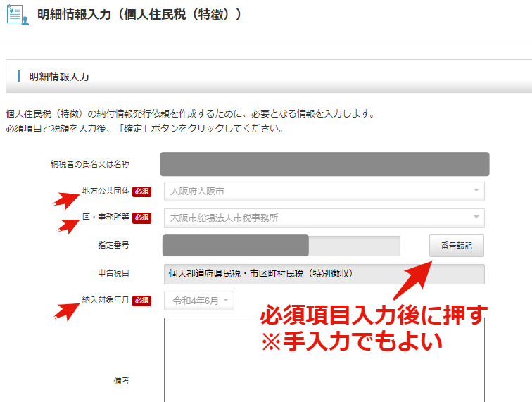
Task: Click the 納税者の氏名又は名称 label
Action: pyautogui.click(x=90, y=164)
